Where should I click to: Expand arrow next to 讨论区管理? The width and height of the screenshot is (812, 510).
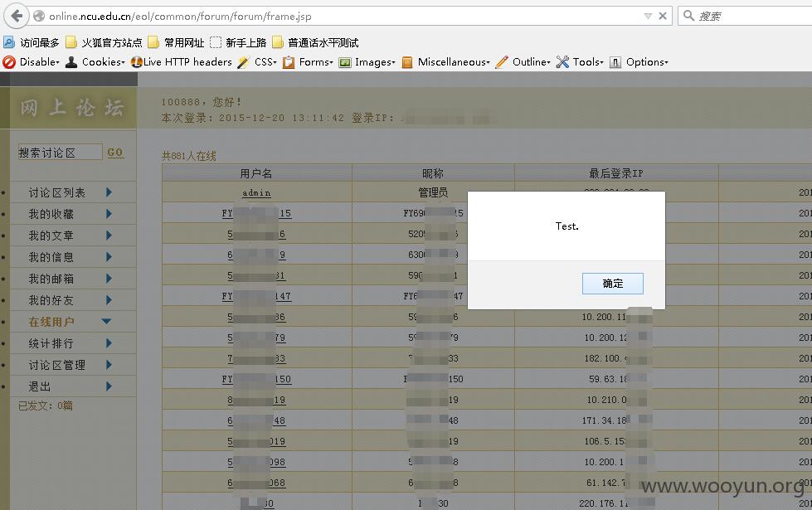click(109, 365)
